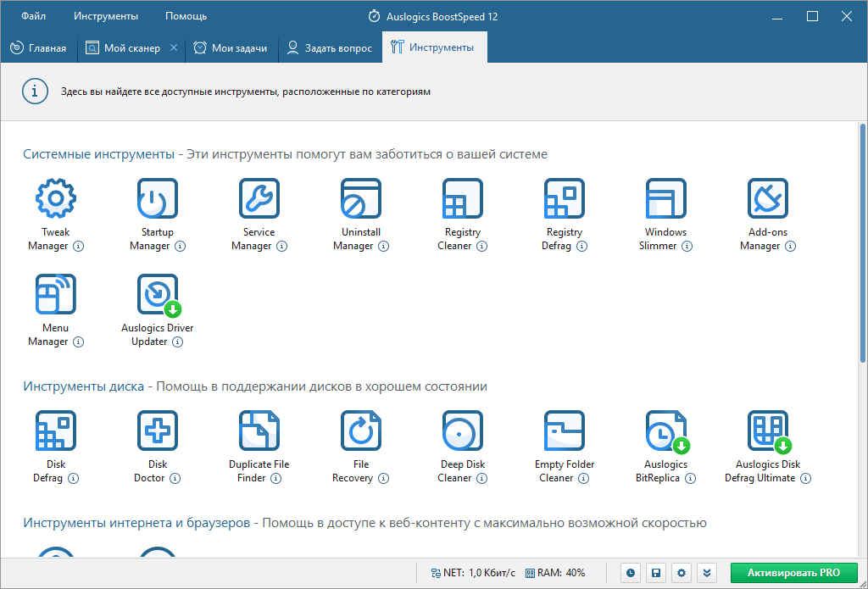Show info for Menu Manager
868x589 pixels.
79,342
